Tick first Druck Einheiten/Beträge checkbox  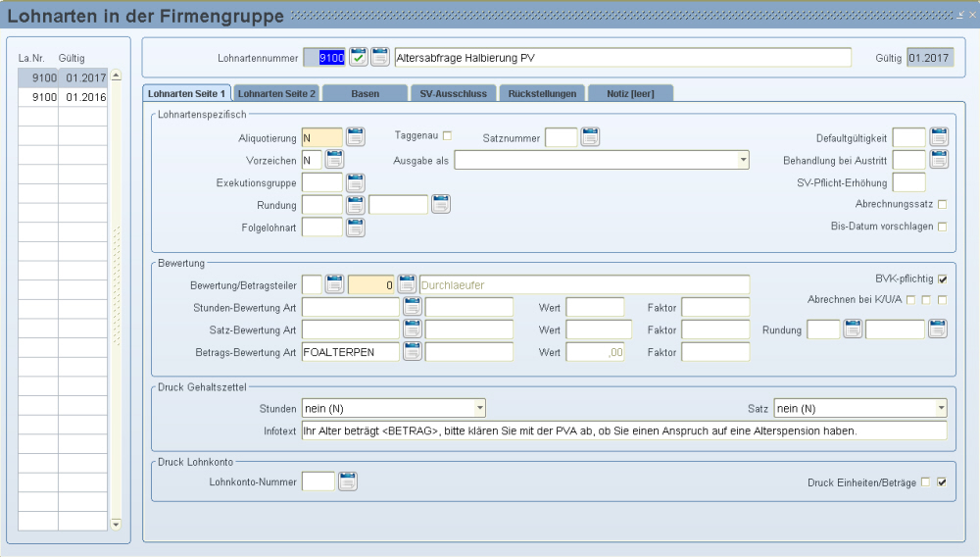click(926, 482)
